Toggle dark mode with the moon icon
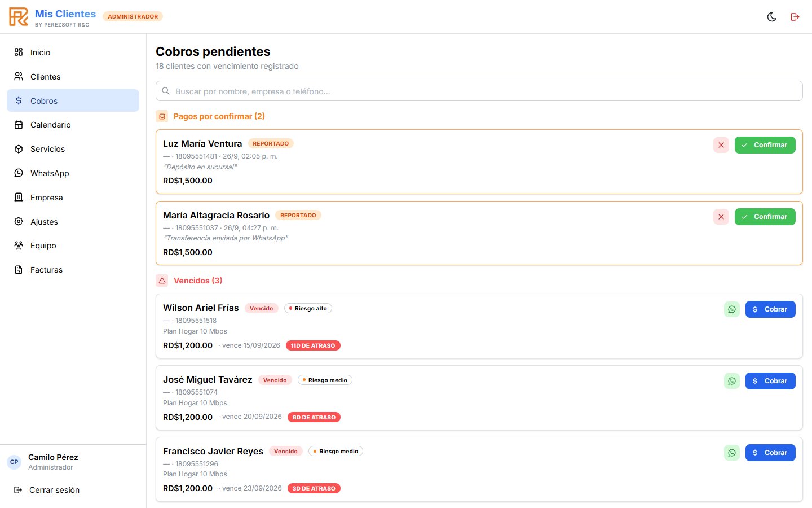Image resolution: width=812 pixels, height=508 pixels. [772, 17]
